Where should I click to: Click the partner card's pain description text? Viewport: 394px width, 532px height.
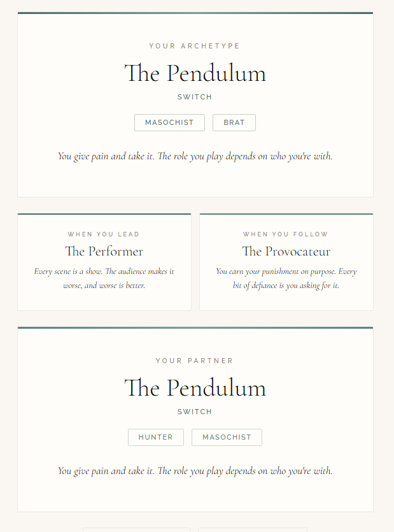[195, 471]
